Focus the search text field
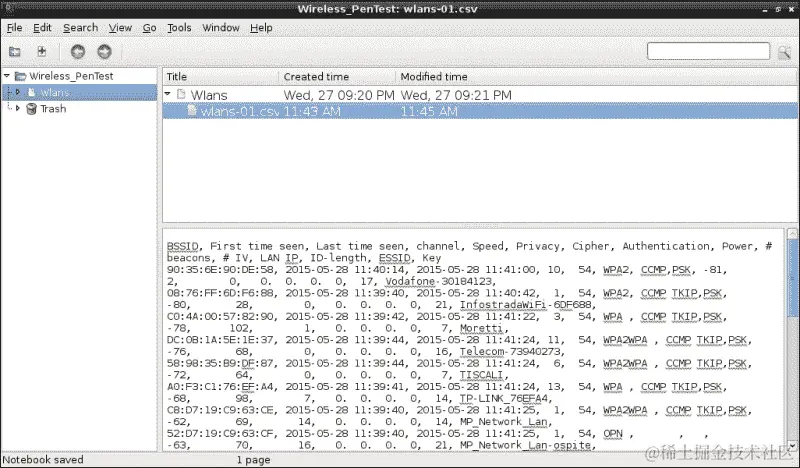Viewport: 800px width, 468px height. [708, 51]
